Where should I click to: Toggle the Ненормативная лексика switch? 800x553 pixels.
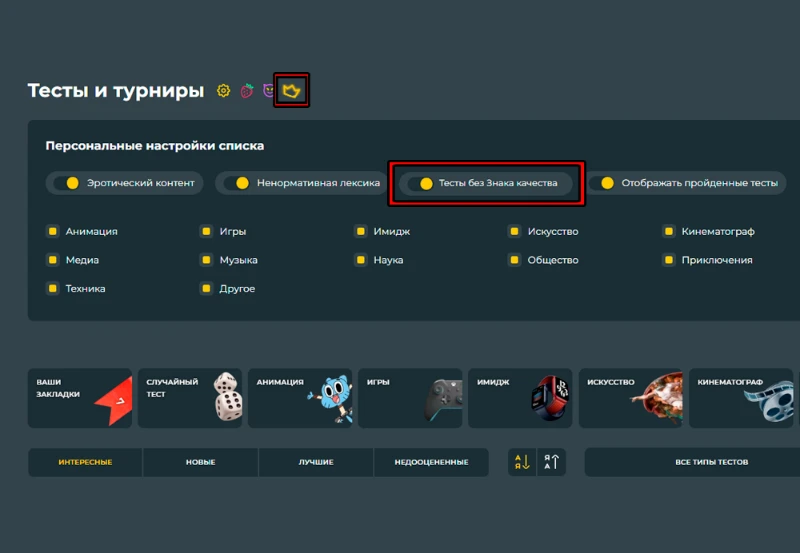click(237, 183)
